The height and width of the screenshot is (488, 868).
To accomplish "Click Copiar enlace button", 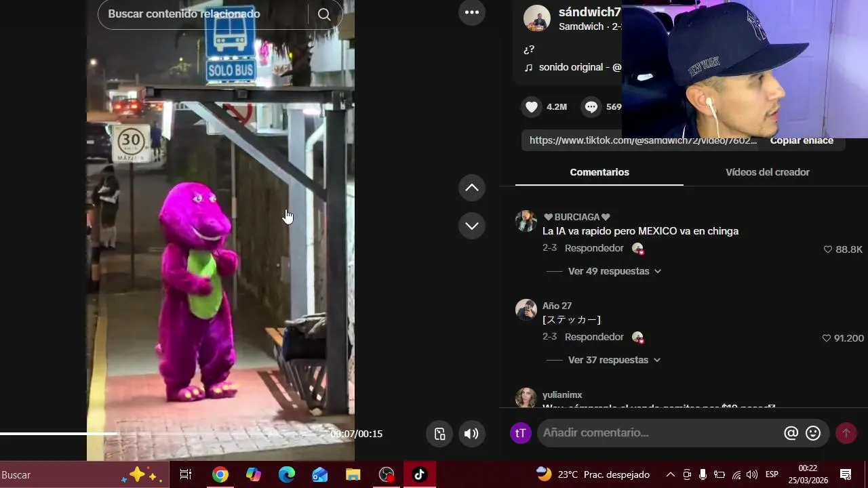I will click(802, 140).
